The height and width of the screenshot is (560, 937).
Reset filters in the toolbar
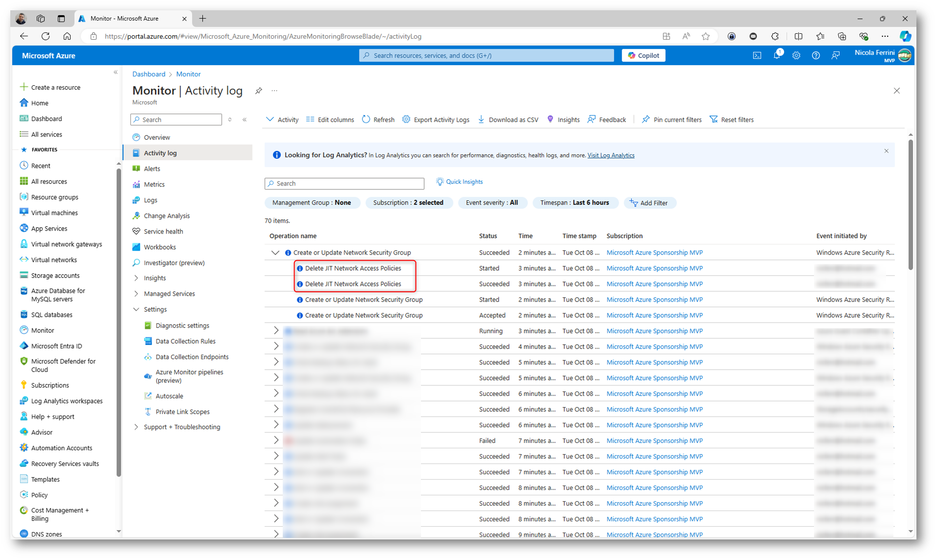[732, 119]
